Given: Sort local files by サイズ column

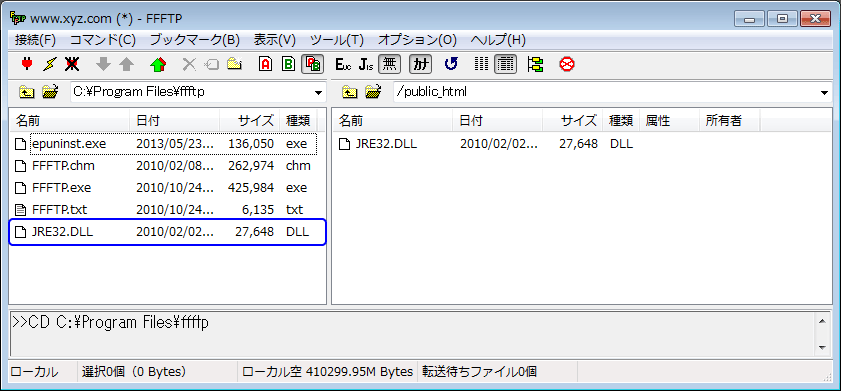Looking at the screenshot, I should click(250, 121).
